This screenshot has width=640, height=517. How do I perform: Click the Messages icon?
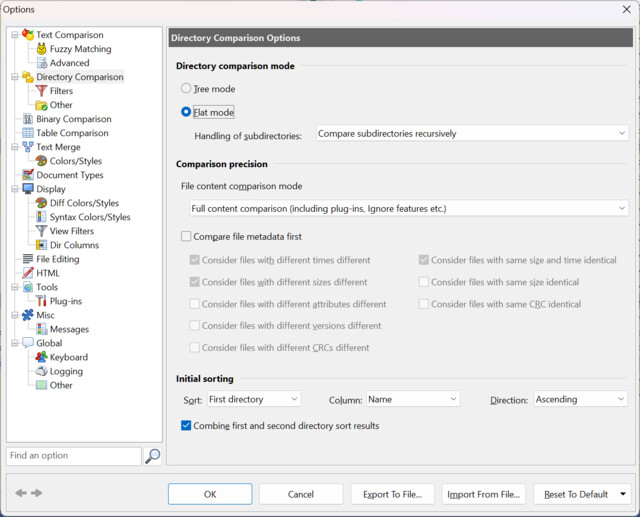coord(41,329)
